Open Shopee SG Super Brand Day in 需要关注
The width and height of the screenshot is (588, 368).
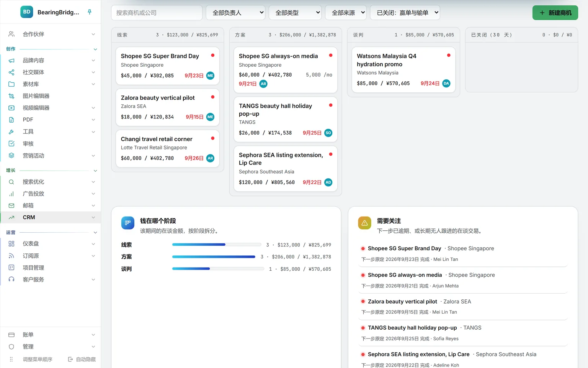coord(404,248)
